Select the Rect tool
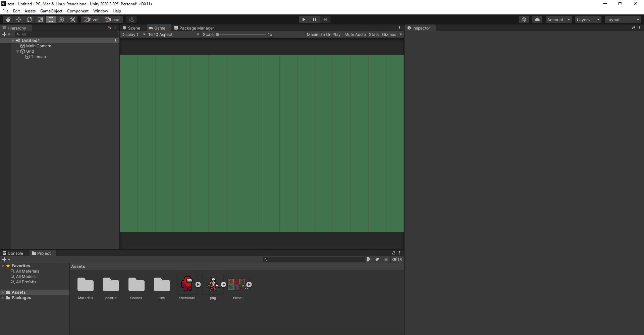This screenshot has width=644, height=335. [x=51, y=19]
